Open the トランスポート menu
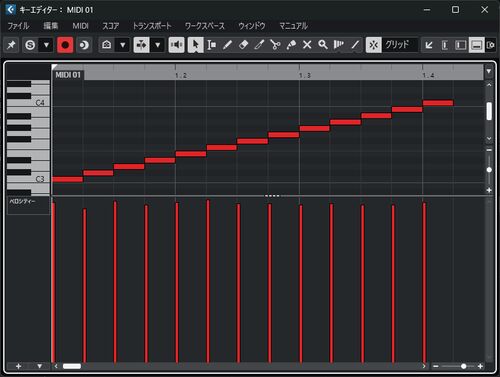500x377 pixels. [x=152, y=26]
